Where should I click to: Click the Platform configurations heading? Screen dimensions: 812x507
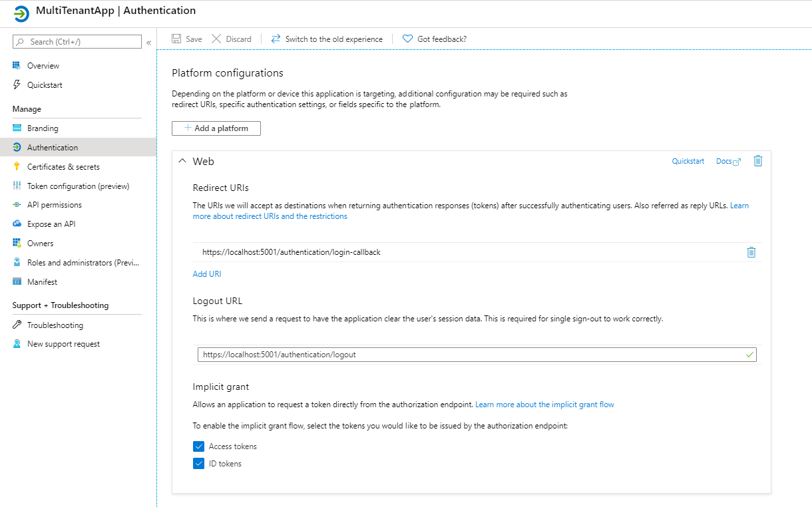[x=228, y=73]
